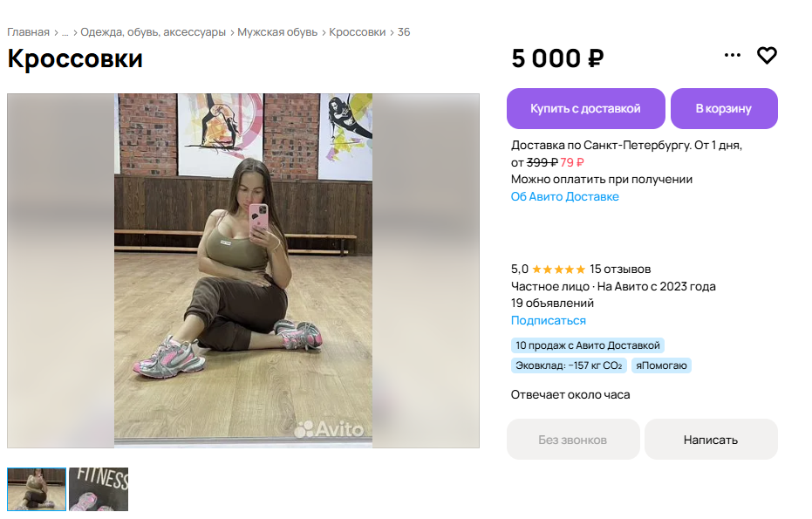Viewport: 812px width, 519px height.
Task: Expand the collapsed breadcrumb ellipsis
Action: pos(65,32)
